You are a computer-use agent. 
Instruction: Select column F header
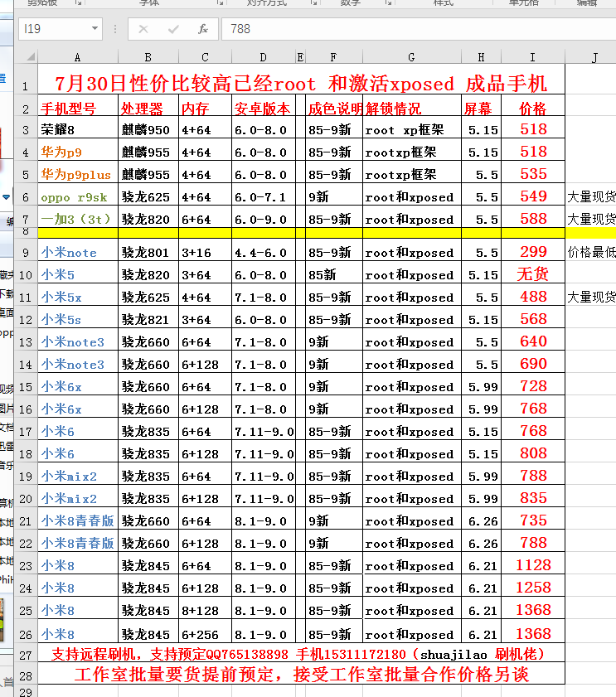click(333, 57)
